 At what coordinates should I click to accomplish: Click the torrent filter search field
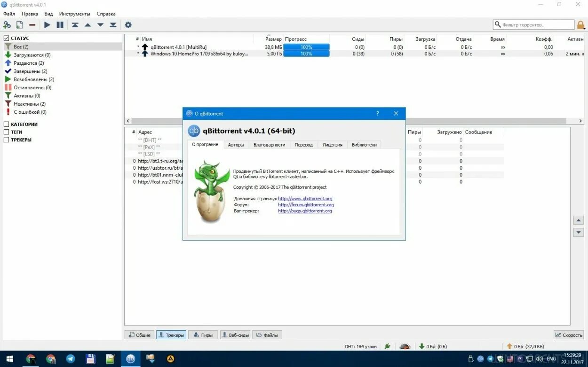click(x=533, y=24)
